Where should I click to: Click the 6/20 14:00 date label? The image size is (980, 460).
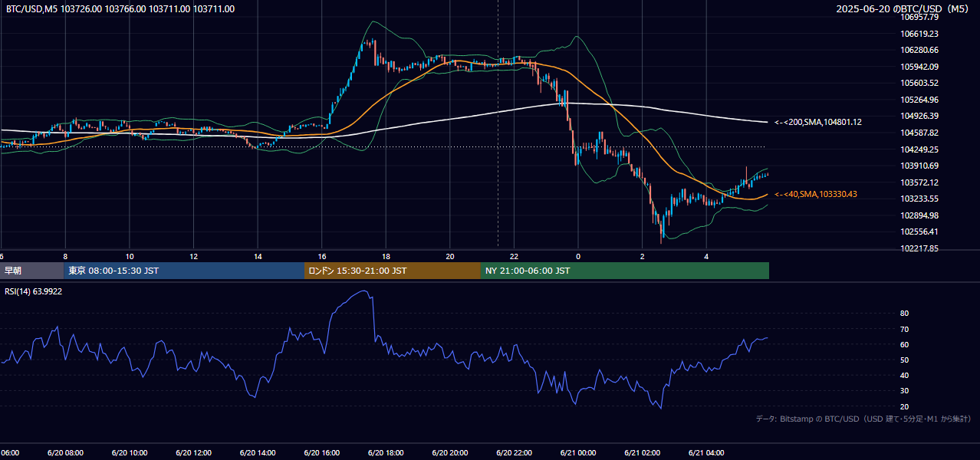[258, 453]
